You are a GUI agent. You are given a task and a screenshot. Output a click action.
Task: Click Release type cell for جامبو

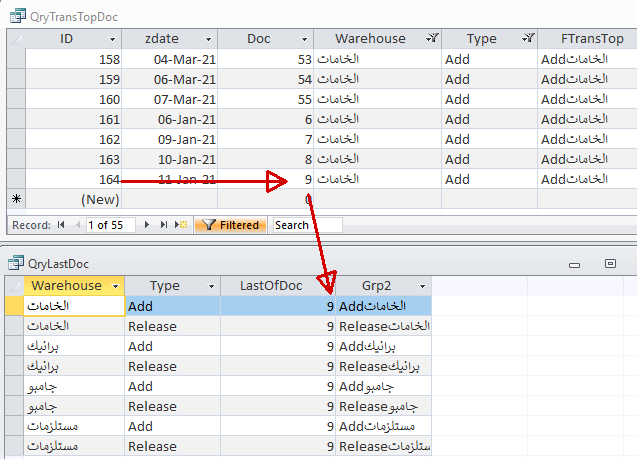point(172,406)
